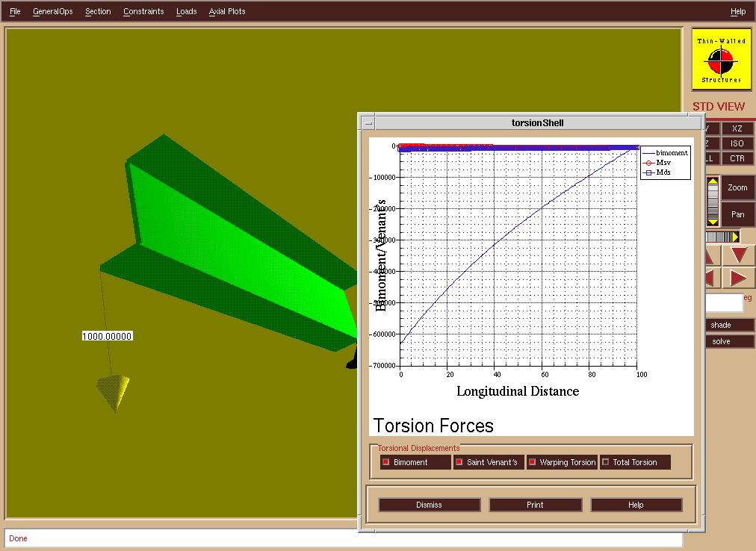Click the Thin-Walled Structures logo icon
The image size is (756, 551).
(721, 60)
